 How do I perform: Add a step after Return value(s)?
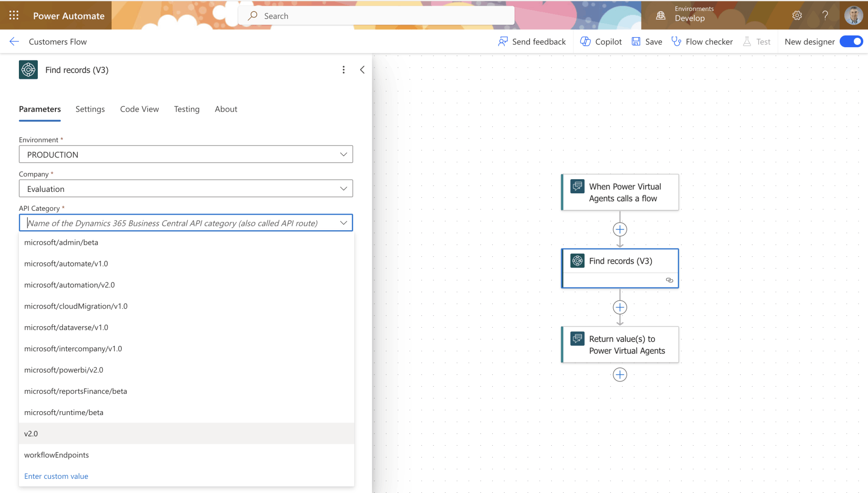tap(620, 375)
